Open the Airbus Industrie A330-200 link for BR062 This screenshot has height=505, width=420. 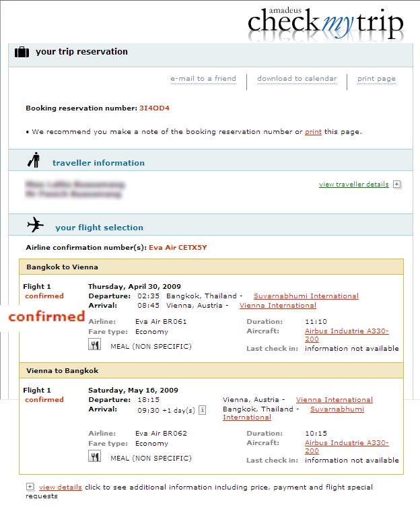pos(347,446)
